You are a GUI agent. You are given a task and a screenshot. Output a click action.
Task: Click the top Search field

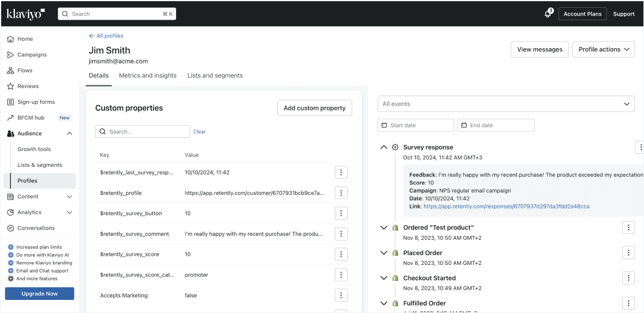click(117, 14)
